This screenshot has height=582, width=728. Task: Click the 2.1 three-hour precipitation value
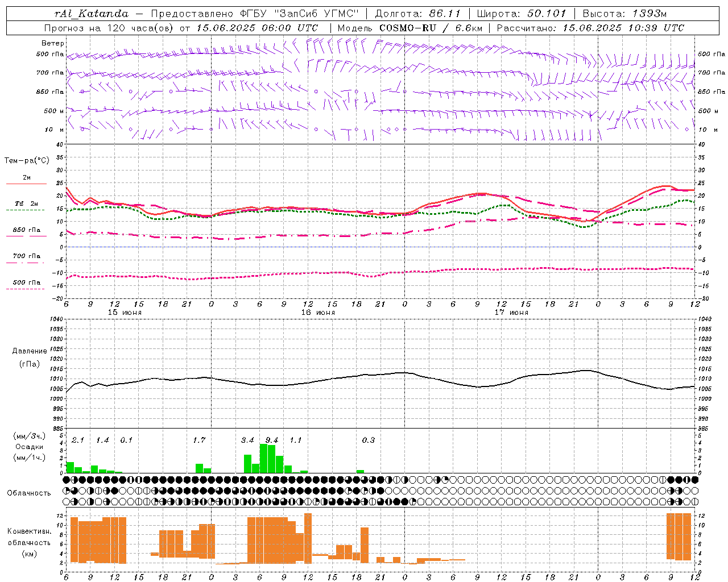tap(78, 440)
